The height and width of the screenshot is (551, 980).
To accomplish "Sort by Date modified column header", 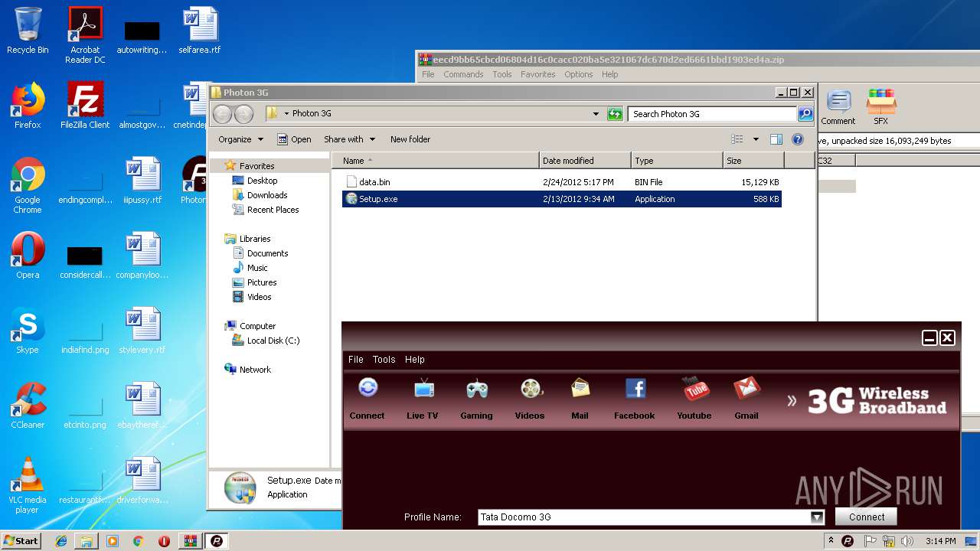I will click(586, 161).
